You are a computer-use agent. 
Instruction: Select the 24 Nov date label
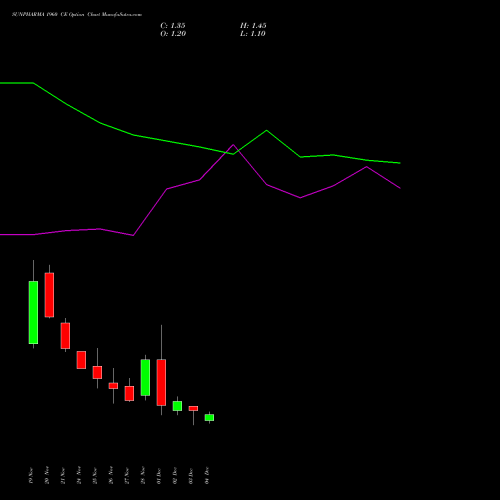point(79,476)
